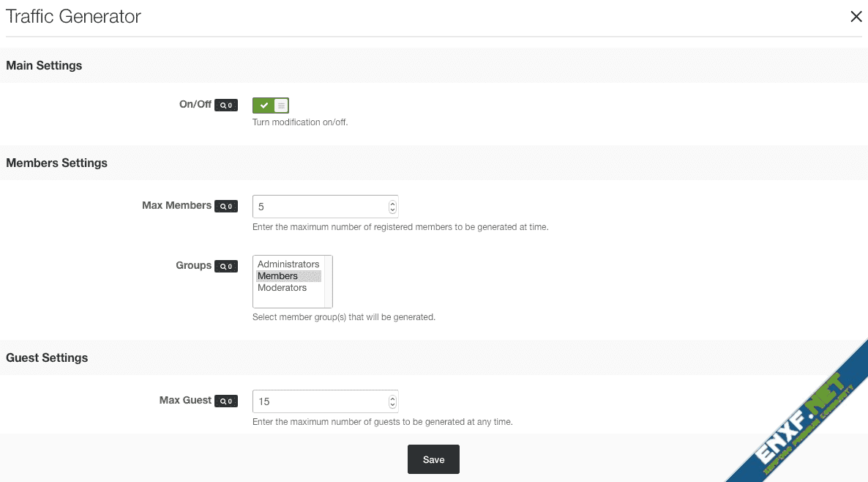Click the search badge beside Max Guest
Screen dimensions: 868x482
226,401
